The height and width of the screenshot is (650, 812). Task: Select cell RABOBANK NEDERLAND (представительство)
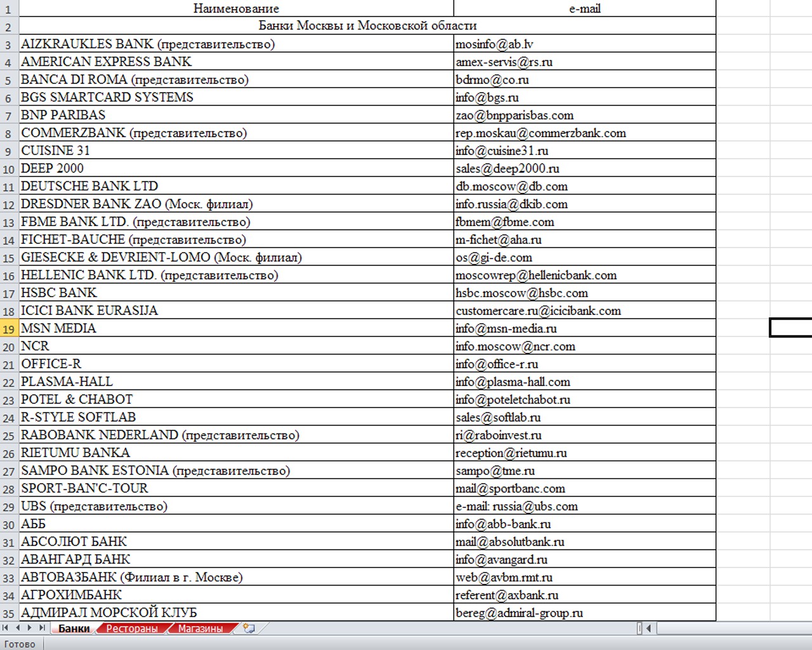point(236,435)
